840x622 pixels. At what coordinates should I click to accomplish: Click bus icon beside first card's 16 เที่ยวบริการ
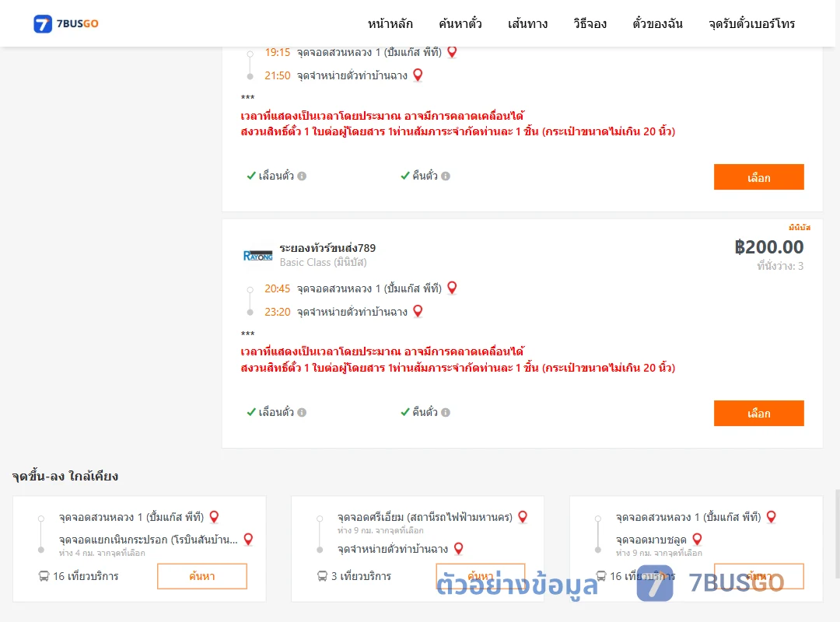(x=44, y=576)
